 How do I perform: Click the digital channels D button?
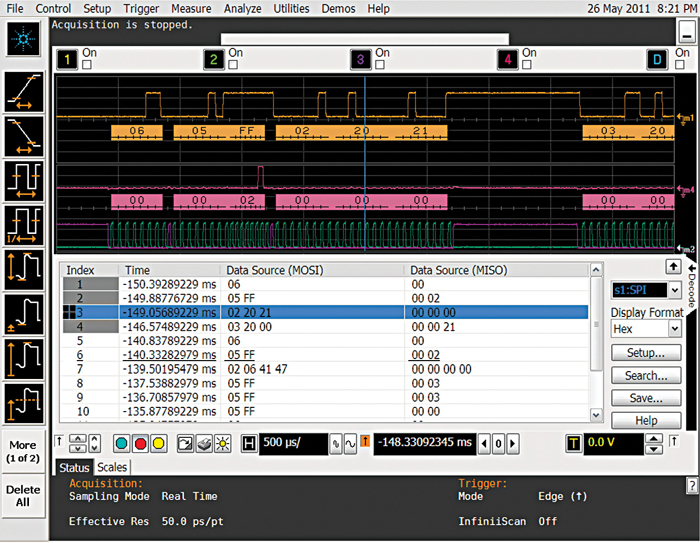[x=656, y=59]
